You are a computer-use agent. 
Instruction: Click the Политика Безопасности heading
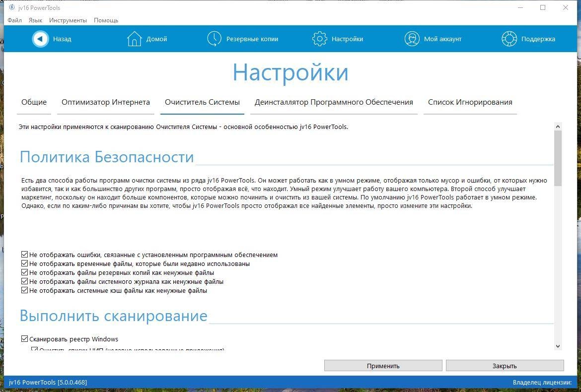pyautogui.click(x=107, y=157)
